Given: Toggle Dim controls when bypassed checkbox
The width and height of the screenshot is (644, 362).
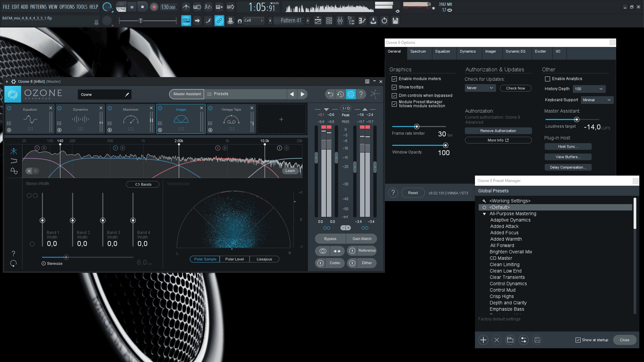Looking at the screenshot, I should (x=394, y=96).
